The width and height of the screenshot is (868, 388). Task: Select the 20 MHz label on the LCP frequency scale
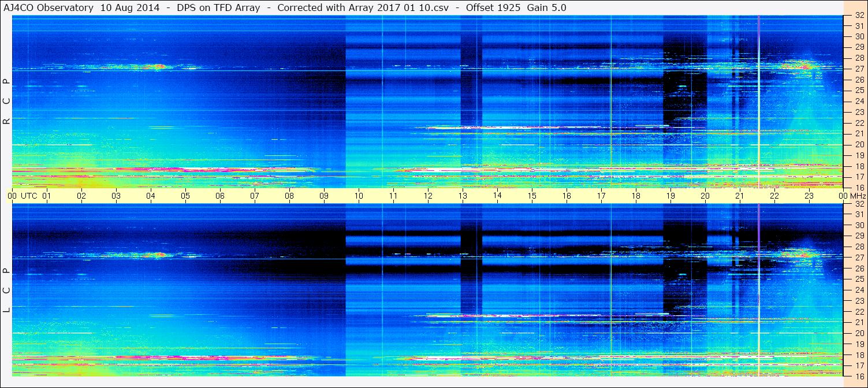point(859,333)
